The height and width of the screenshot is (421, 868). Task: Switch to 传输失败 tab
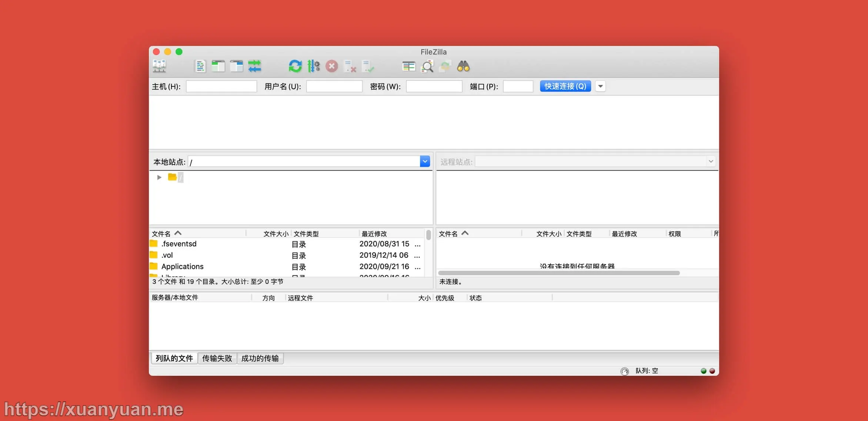(217, 358)
